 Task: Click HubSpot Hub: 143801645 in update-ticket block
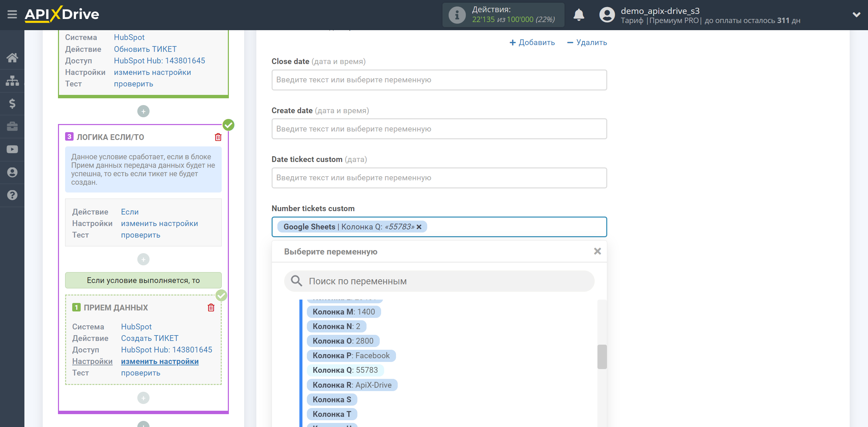click(x=159, y=61)
